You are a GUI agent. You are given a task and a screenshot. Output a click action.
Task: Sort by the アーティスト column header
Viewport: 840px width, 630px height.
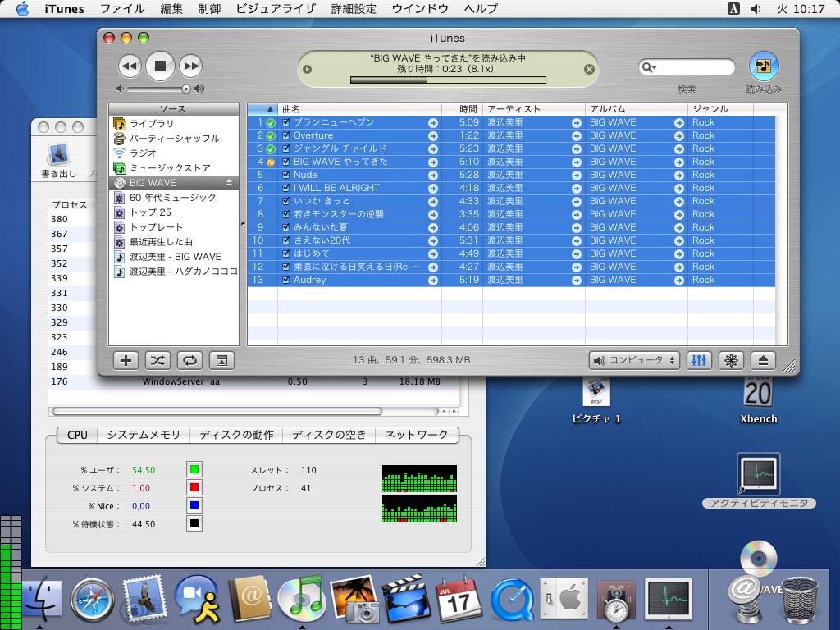coord(533,109)
